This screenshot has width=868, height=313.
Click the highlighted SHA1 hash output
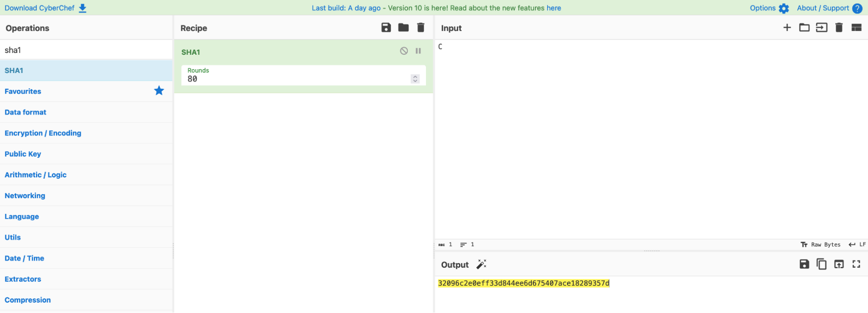click(x=524, y=283)
